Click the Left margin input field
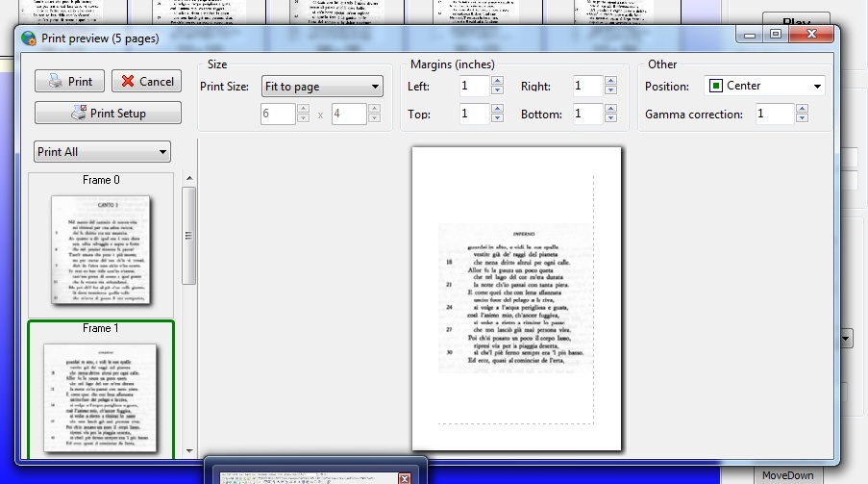 pyautogui.click(x=475, y=86)
